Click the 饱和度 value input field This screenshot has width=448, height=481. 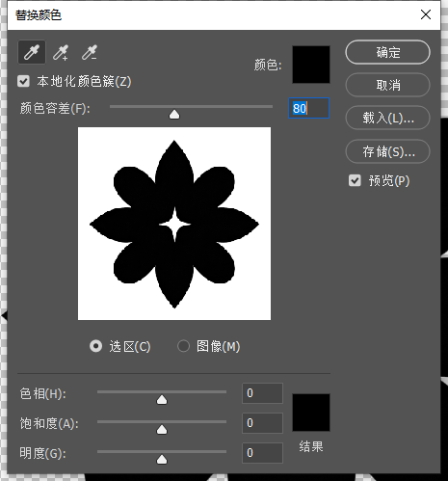pos(262,423)
